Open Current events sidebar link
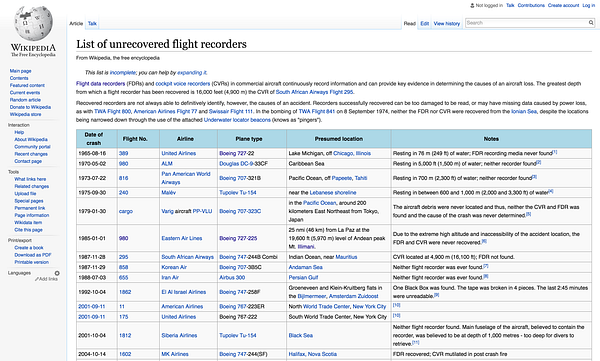 (x=25, y=93)
